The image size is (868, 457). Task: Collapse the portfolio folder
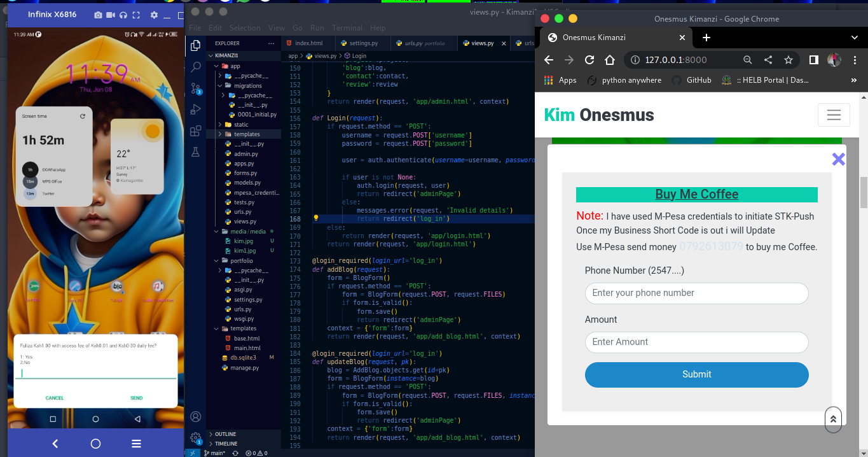[242, 260]
